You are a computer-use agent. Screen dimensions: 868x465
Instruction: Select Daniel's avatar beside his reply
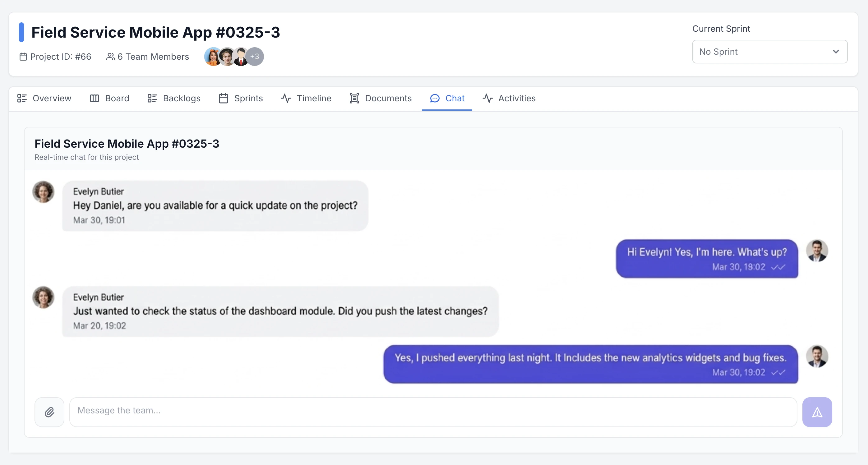click(817, 251)
